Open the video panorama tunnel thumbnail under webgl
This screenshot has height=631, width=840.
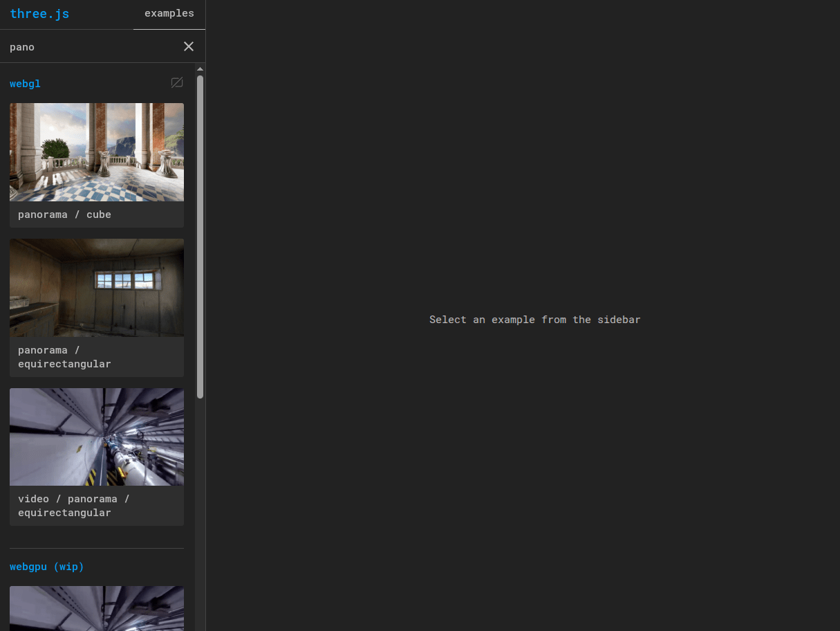[97, 437]
